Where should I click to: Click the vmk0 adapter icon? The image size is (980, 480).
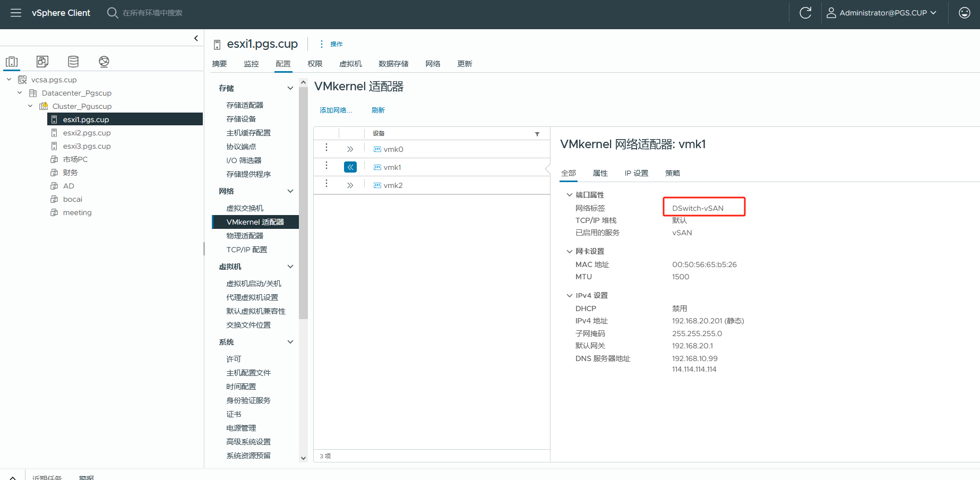(x=377, y=149)
